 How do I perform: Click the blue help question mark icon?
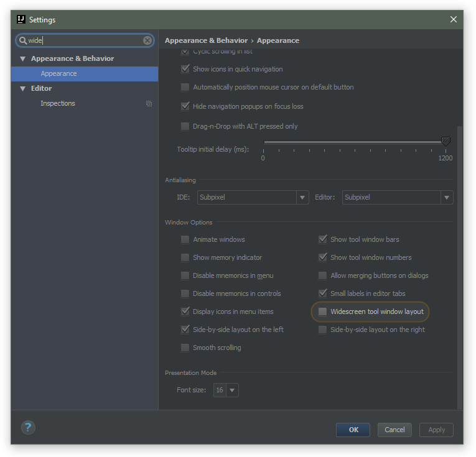28,427
